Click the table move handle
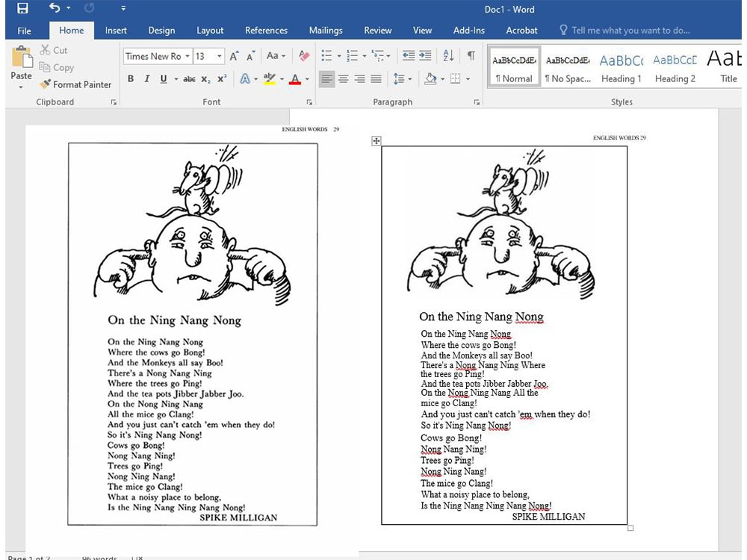 (x=376, y=140)
